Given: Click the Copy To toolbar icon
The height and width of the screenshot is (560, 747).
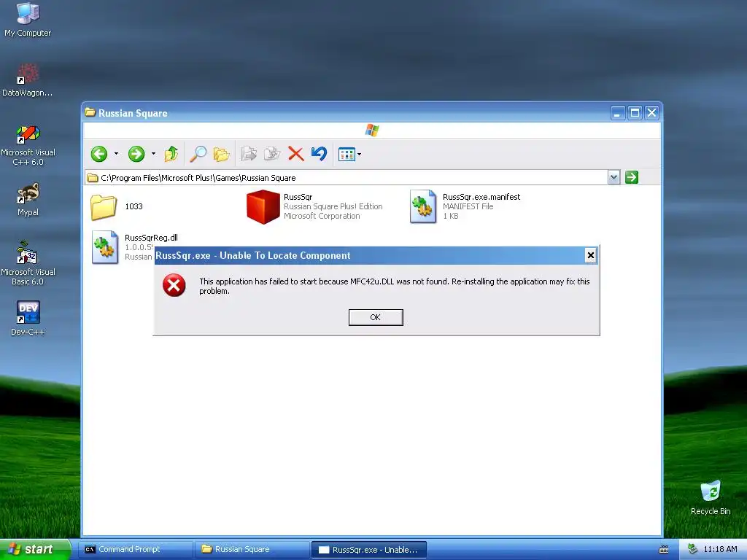Looking at the screenshot, I should point(272,154).
